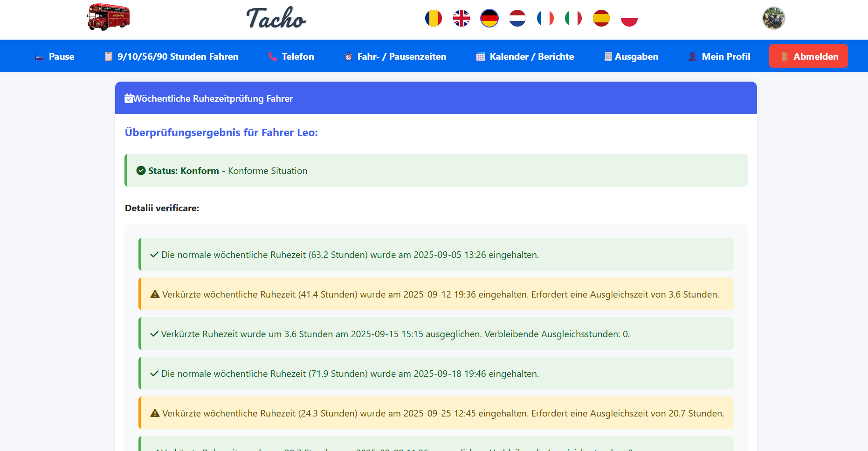The height and width of the screenshot is (451, 868).
Task: Open the Pause menu item
Action: [55, 56]
